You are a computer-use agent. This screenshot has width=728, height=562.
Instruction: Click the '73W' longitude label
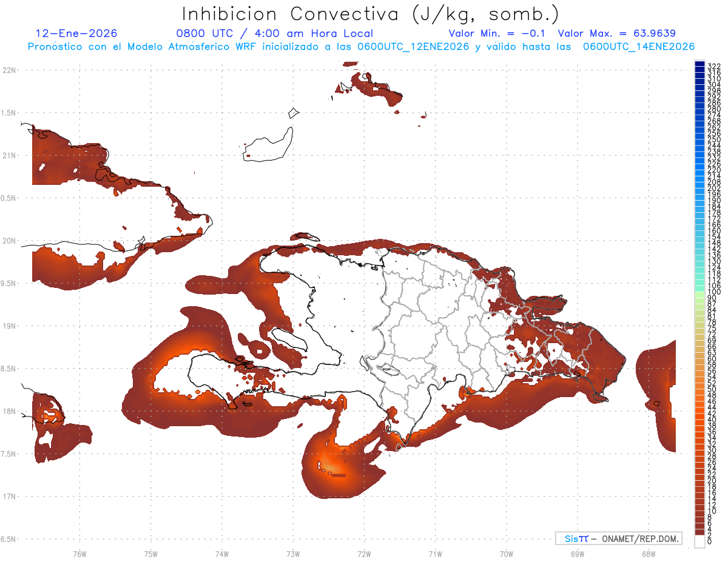(293, 553)
